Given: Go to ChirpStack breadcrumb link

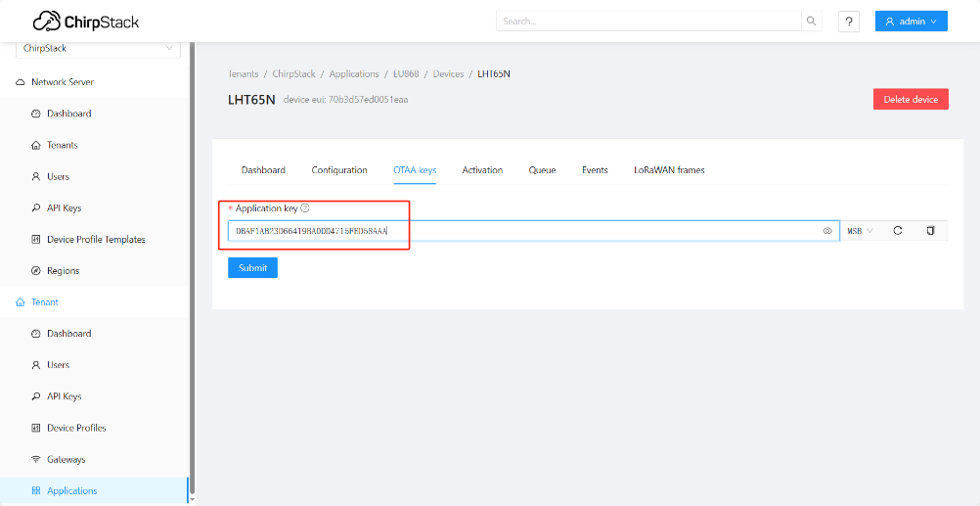Looking at the screenshot, I should coord(293,73).
